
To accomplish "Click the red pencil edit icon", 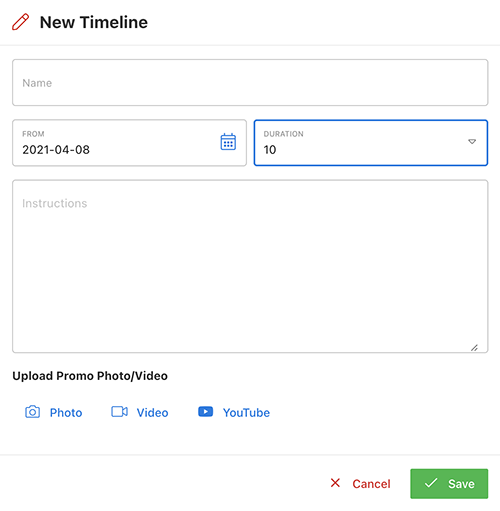I will pyautogui.click(x=20, y=22).
